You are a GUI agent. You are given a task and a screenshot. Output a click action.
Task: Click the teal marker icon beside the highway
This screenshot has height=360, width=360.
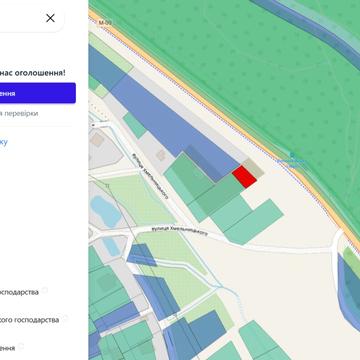coord(292,155)
